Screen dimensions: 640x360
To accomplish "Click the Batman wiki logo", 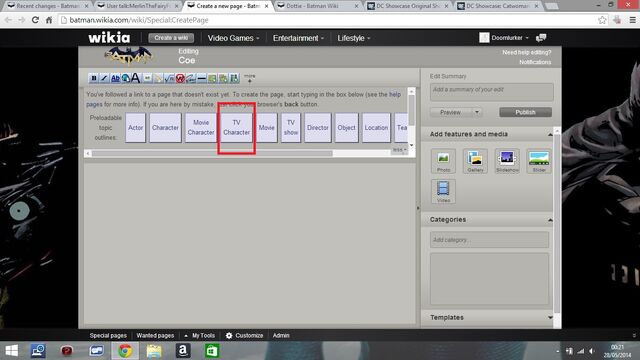I will point(128,56).
